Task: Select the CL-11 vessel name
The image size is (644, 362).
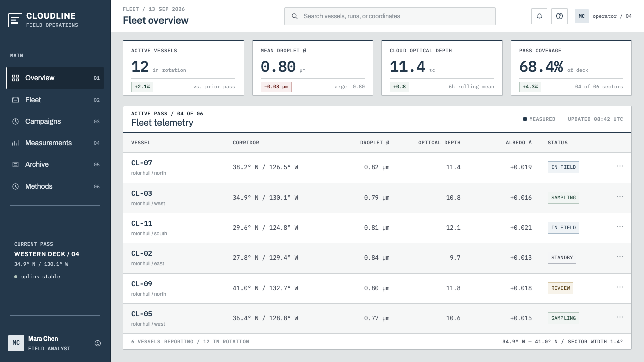Action: click(142, 224)
